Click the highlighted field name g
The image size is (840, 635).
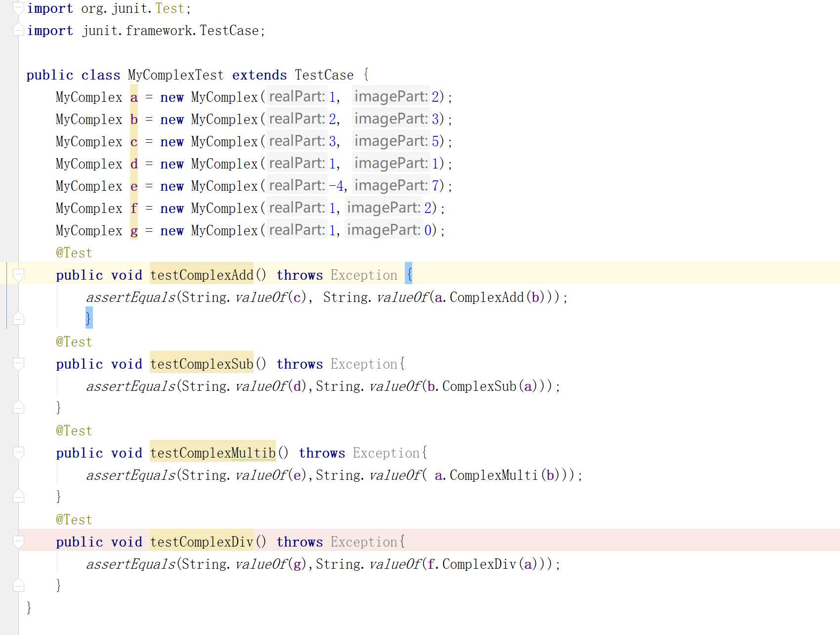pos(134,231)
